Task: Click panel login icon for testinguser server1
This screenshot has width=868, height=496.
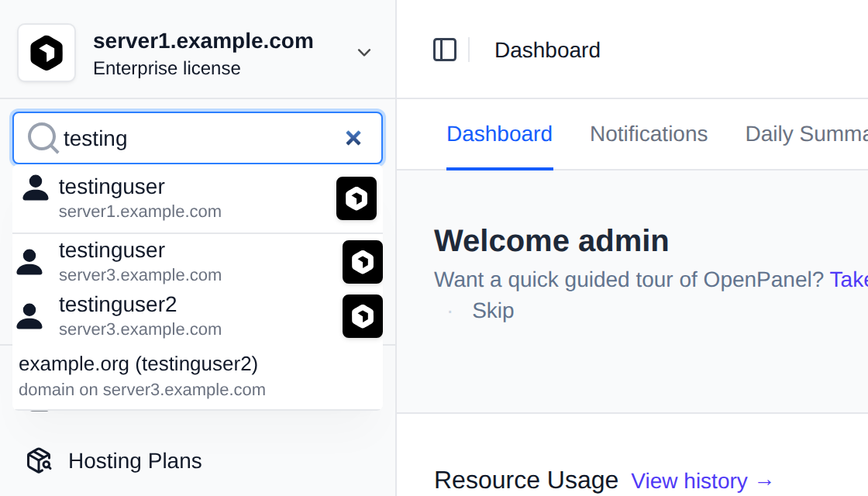Action: (356, 198)
